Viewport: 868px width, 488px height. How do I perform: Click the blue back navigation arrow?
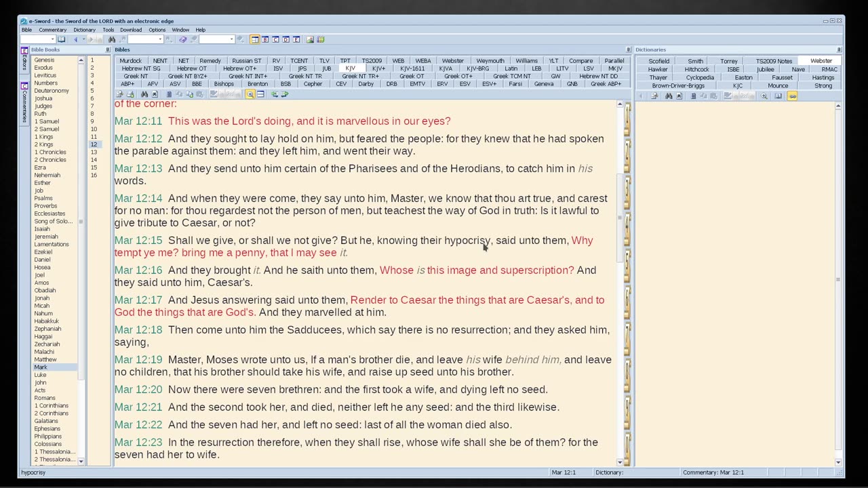pyautogui.click(x=75, y=39)
